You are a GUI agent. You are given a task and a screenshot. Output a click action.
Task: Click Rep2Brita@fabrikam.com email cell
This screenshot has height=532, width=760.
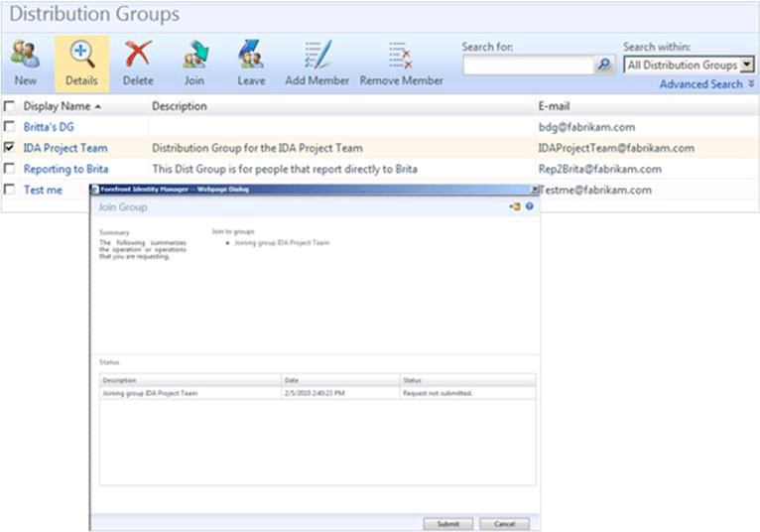pos(599,169)
